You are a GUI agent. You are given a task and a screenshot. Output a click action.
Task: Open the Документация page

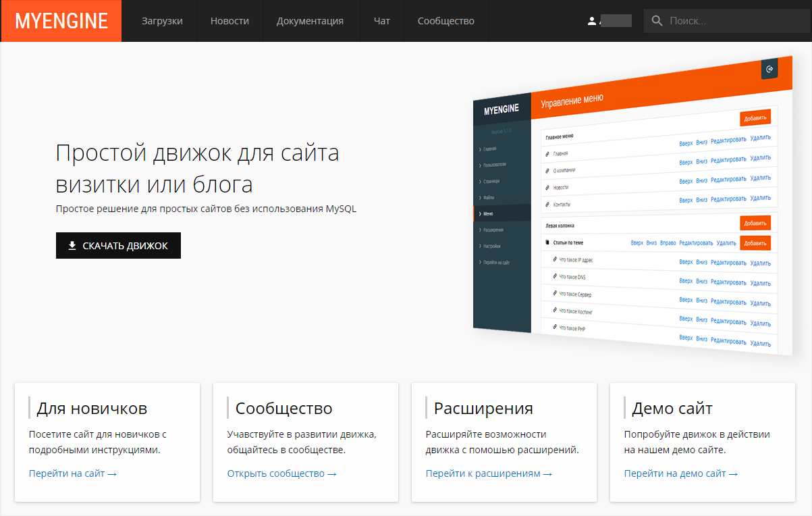pos(310,21)
